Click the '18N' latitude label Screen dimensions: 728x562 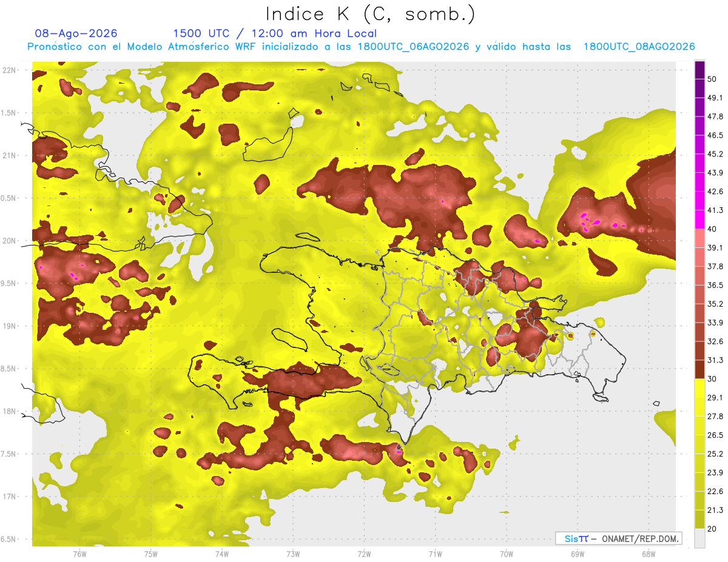(x=8, y=411)
